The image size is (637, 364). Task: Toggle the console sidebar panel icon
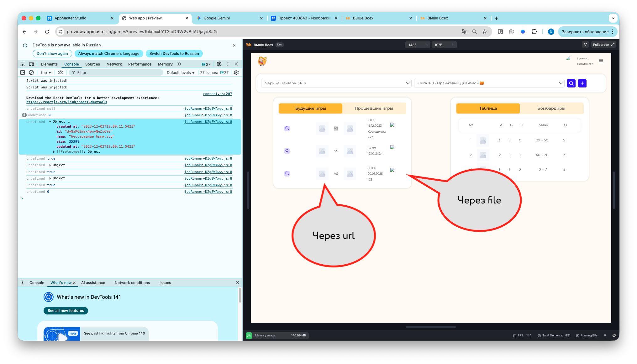[23, 72]
